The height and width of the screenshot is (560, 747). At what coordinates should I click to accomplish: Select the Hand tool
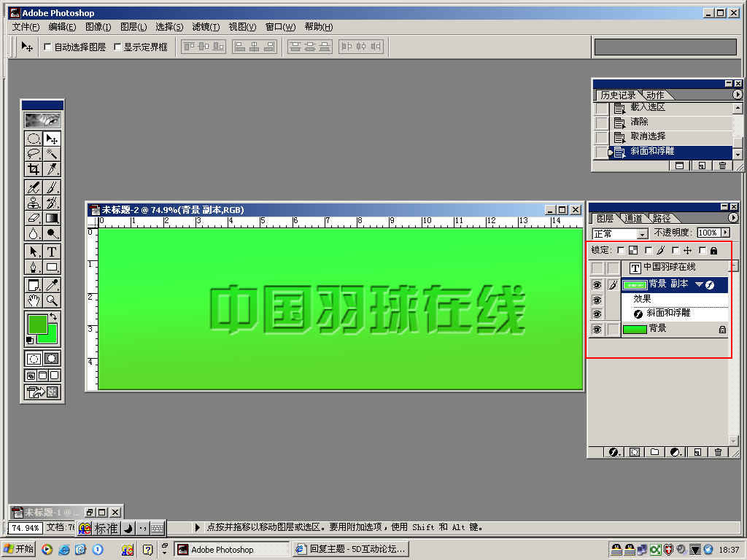pos(34,300)
